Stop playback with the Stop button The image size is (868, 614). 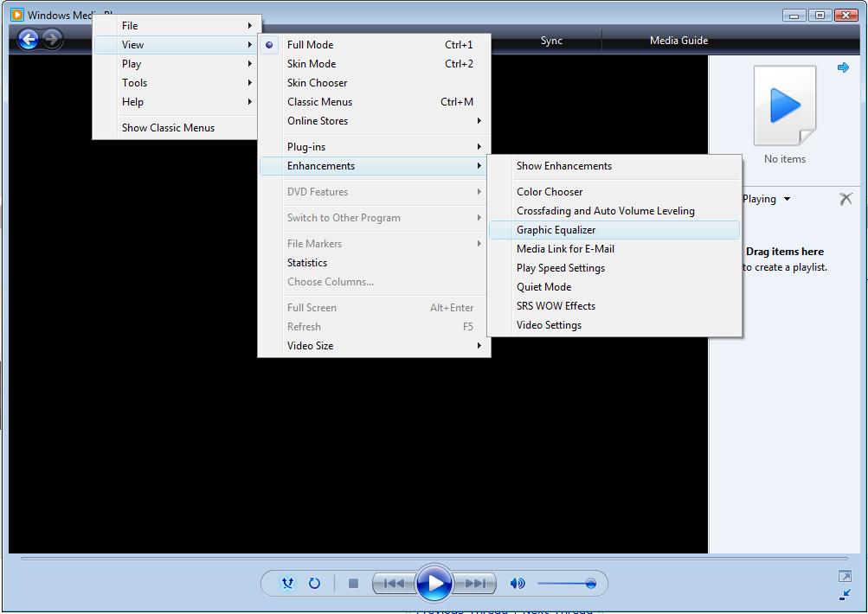pyautogui.click(x=353, y=583)
